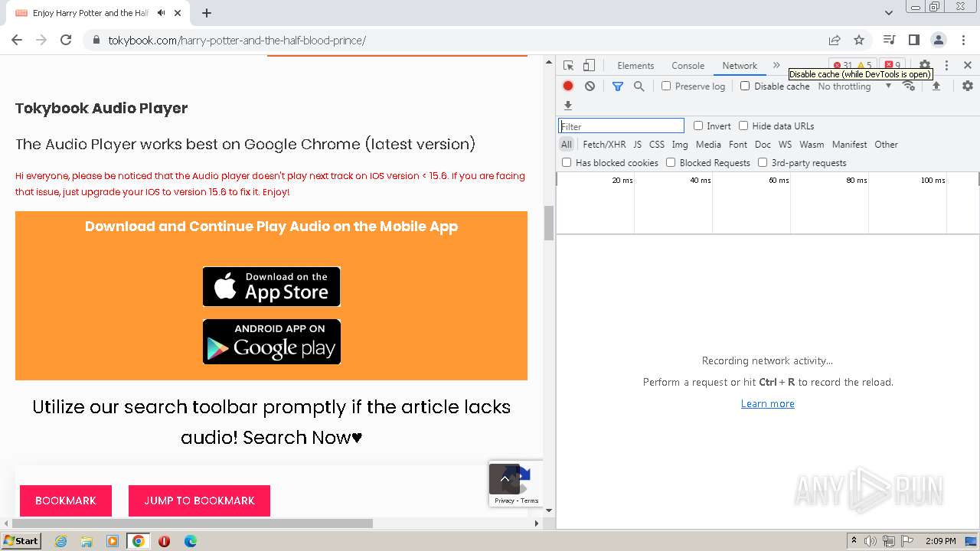980x551 pixels.
Task: Filter requests by CSS
Action: (657, 145)
